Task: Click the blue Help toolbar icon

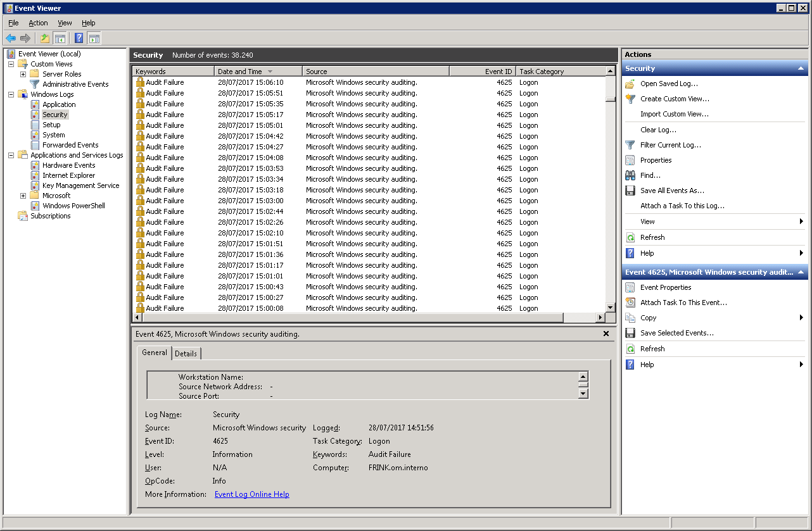Action: 79,38
